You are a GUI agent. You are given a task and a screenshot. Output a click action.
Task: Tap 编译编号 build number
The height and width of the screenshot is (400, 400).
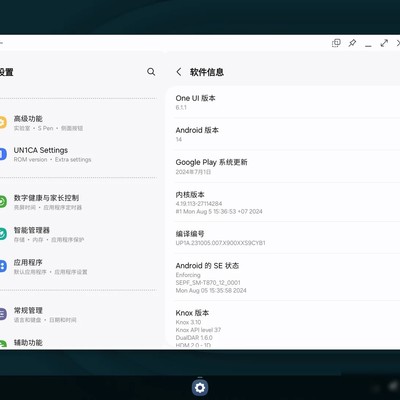(x=287, y=238)
